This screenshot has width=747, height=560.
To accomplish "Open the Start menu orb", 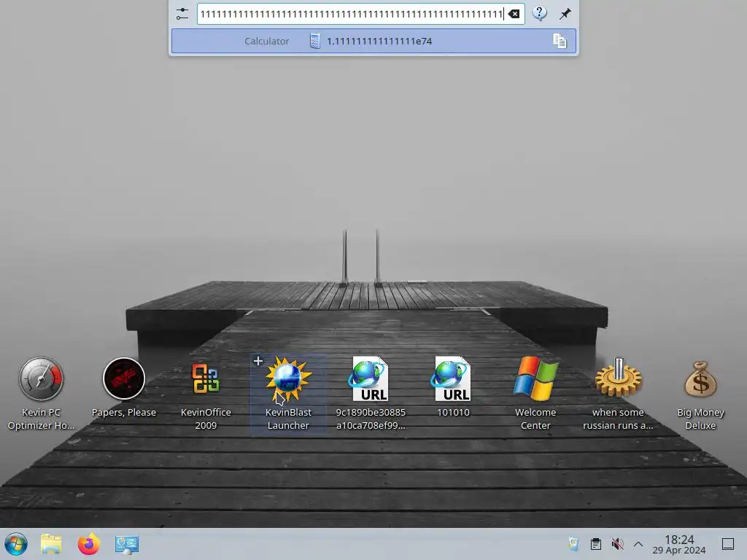I will click(16, 544).
